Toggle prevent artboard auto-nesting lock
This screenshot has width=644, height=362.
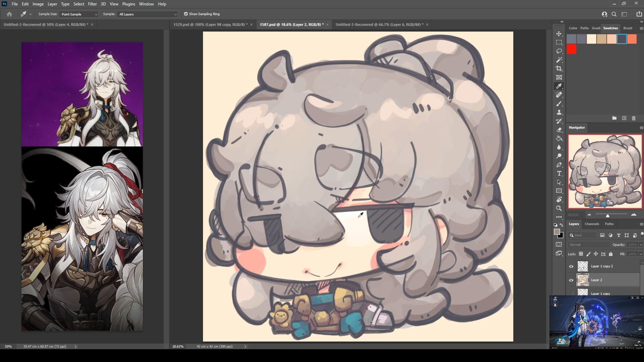(603, 254)
